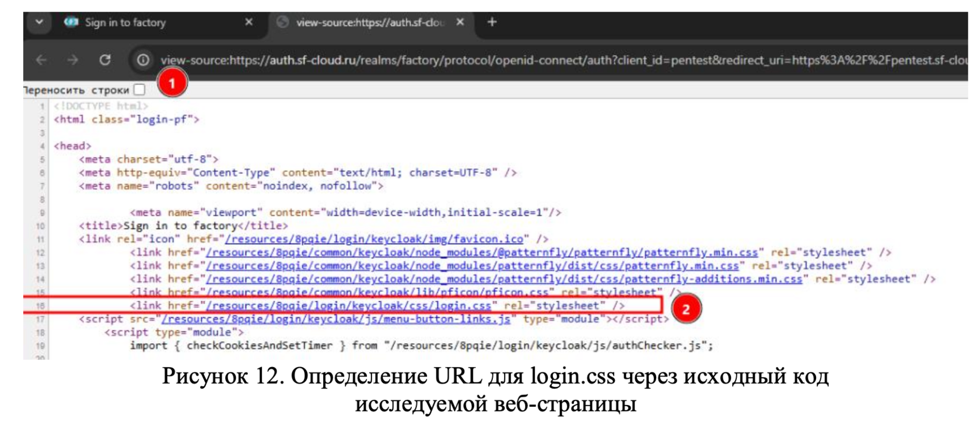Focus the address bar URL
The width and height of the screenshot is (980, 426).
563,60
